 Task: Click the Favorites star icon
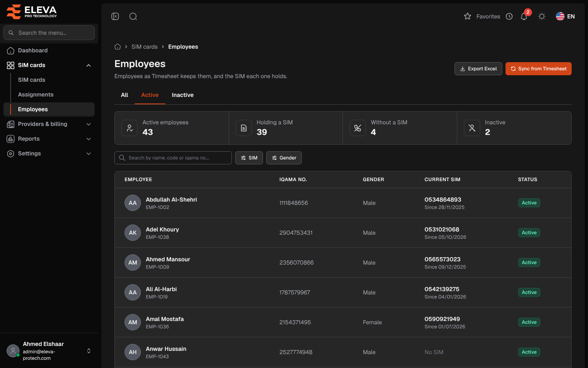click(468, 16)
